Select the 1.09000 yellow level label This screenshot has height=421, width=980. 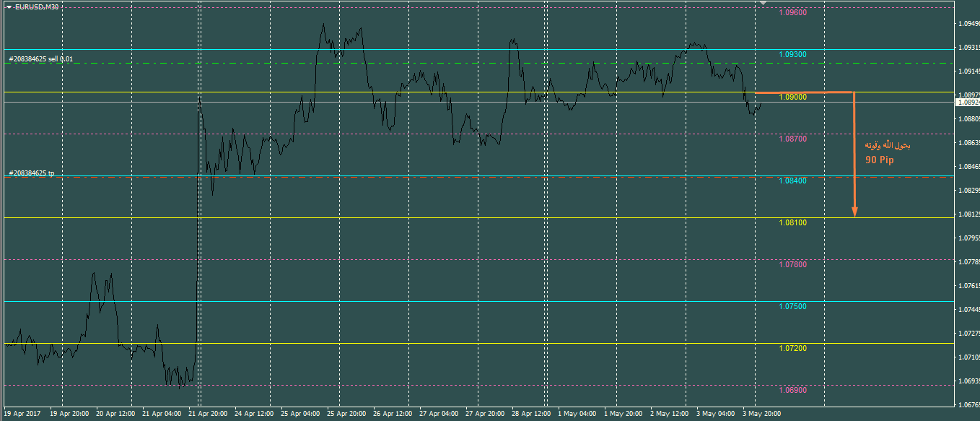tap(793, 97)
